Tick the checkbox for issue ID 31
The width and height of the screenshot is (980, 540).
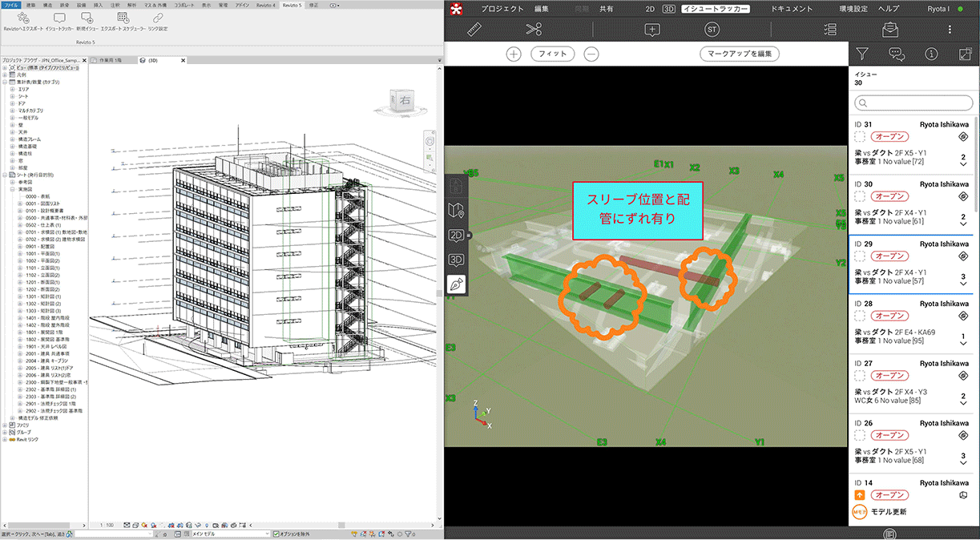tap(861, 138)
